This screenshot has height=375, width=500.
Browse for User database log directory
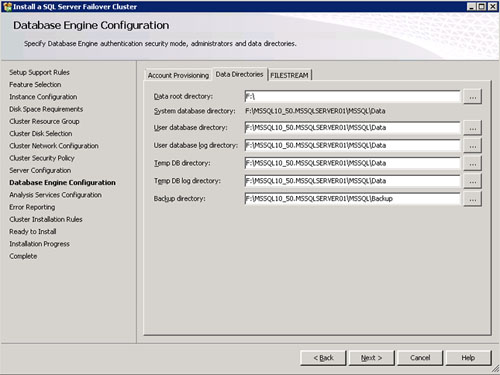(x=472, y=146)
